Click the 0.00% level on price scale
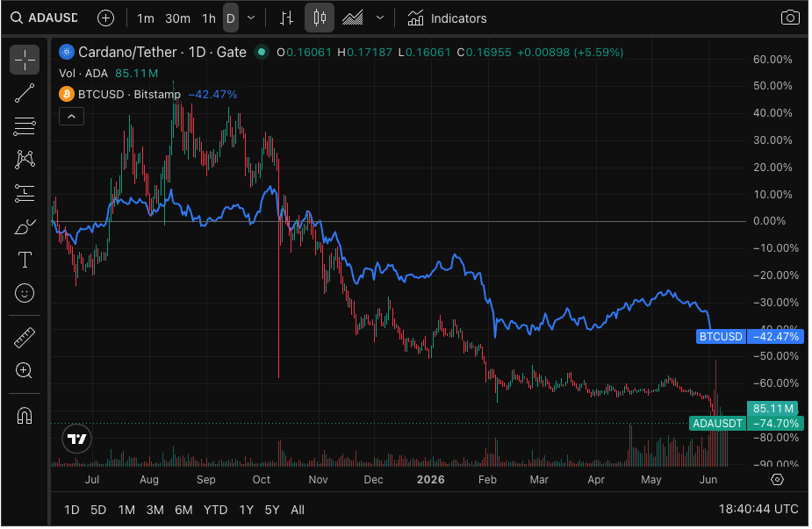The image size is (812, 529). pos(770,222)
